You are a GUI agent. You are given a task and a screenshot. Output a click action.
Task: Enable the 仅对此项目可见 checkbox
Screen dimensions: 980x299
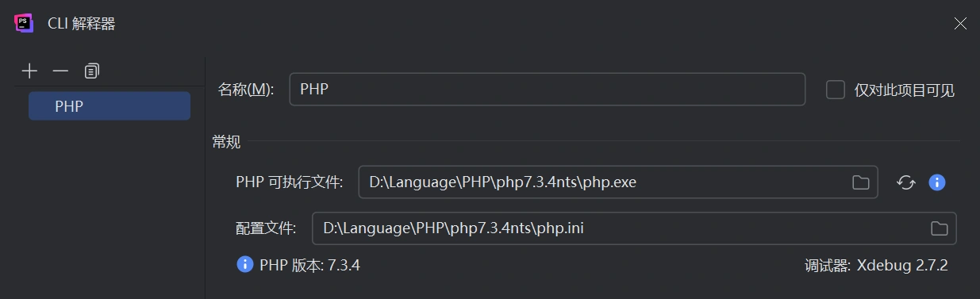click(836, 90)
